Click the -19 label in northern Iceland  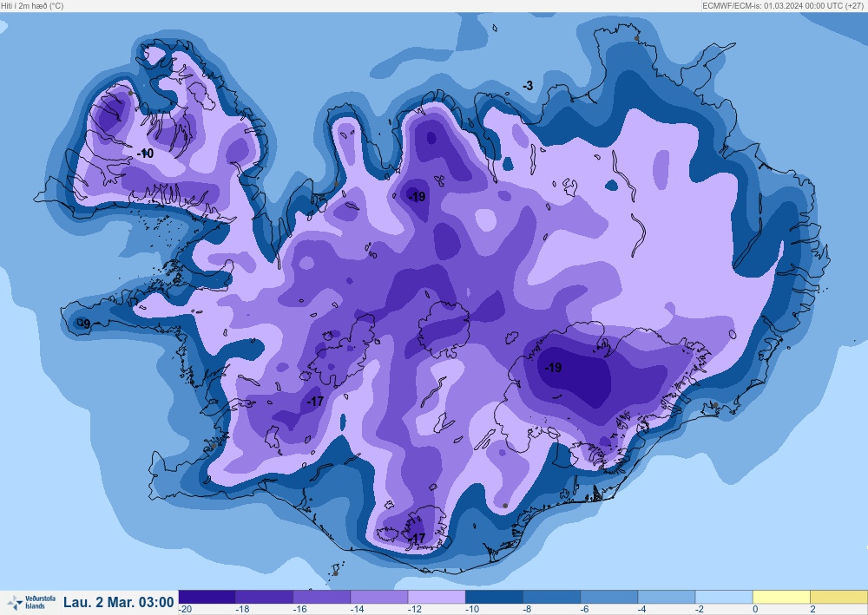(x=417, y=196)
